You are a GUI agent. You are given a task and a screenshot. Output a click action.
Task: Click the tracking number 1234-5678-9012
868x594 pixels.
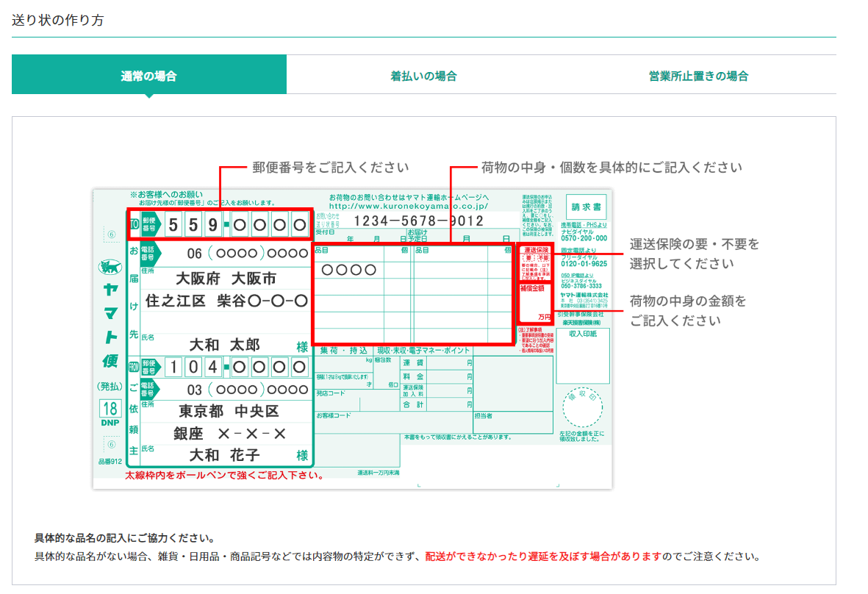pyautogui.click(x=418, y=221)
